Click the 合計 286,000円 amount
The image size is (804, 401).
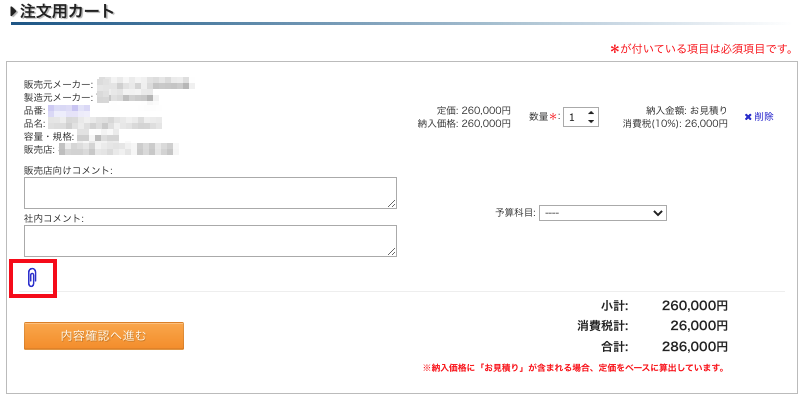[695, 347]
